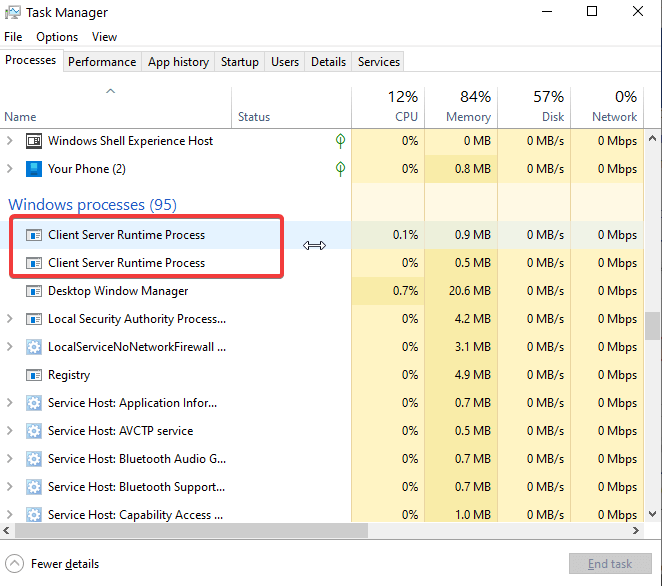Click the 0.7% CPU cell of Desktop Window Manager
Image resolution: width=662 pixels, height=586 pixels.
pos(388,291)
